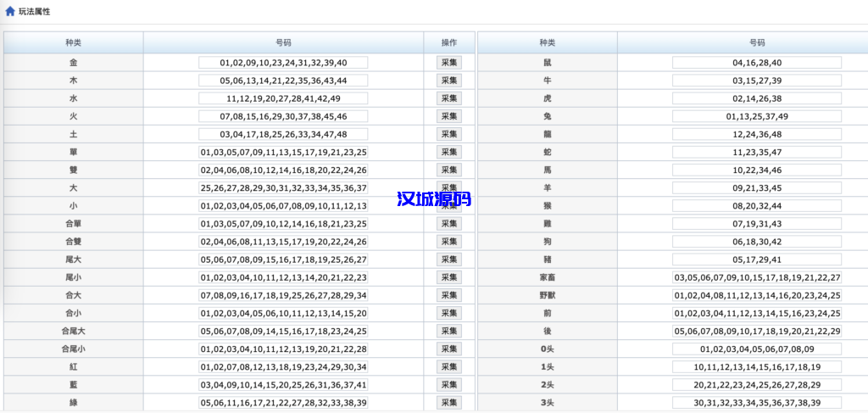Click the 3头 number input box

(756, 403)
